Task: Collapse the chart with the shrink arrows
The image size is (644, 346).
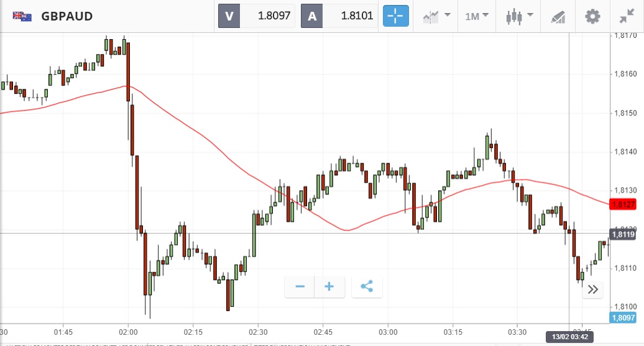Action: pos(627,16)
